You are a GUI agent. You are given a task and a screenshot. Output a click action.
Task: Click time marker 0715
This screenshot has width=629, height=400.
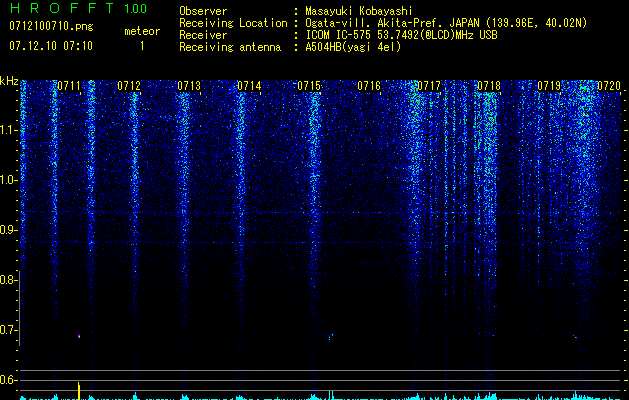point(309,86)
